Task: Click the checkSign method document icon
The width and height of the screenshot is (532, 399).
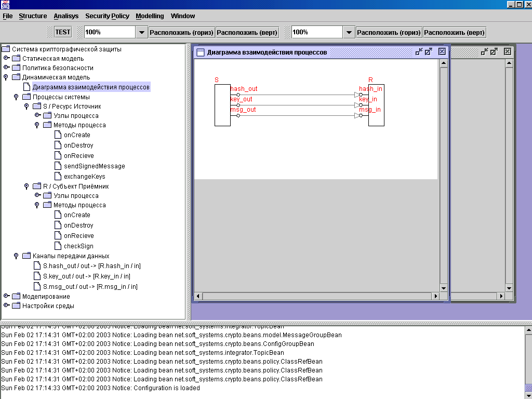Action: [x=58, y=246]
